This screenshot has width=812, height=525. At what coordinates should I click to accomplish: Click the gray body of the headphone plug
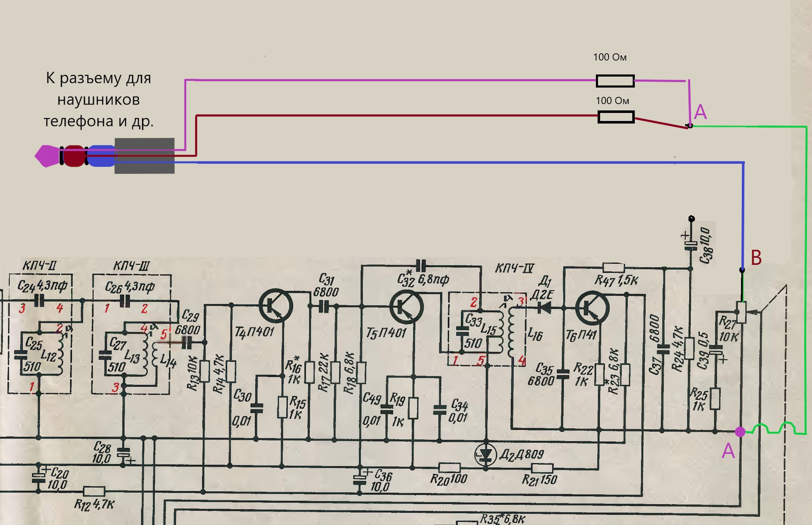coord(145,156)
